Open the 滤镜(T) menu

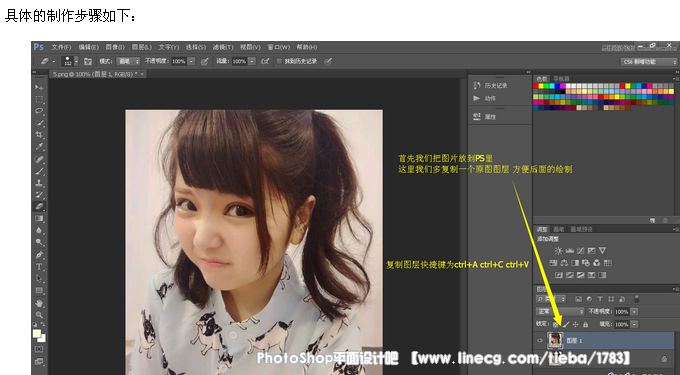(223, 47)
